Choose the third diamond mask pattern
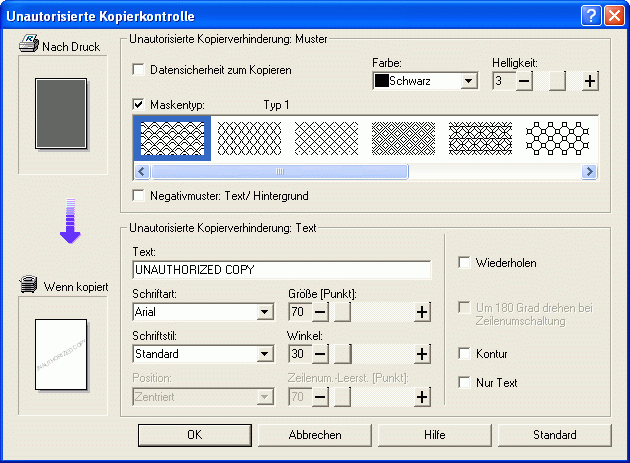 coord(325,138)
